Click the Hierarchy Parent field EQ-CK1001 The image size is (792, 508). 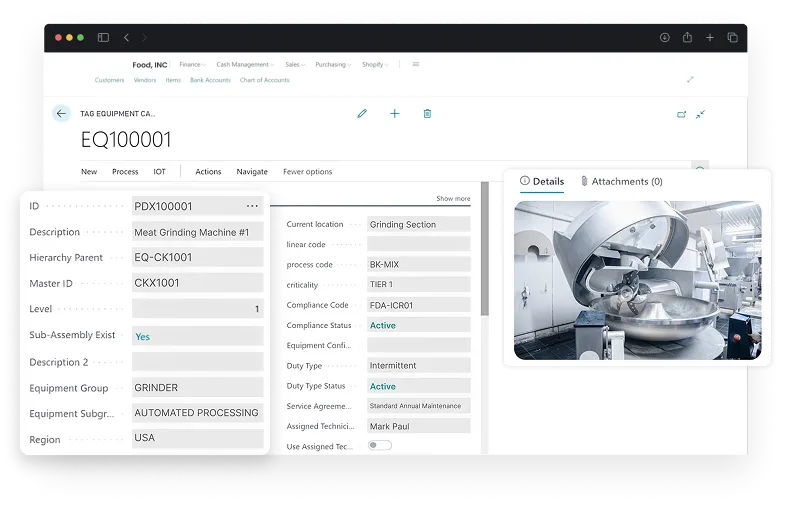(x=197, y=257)
